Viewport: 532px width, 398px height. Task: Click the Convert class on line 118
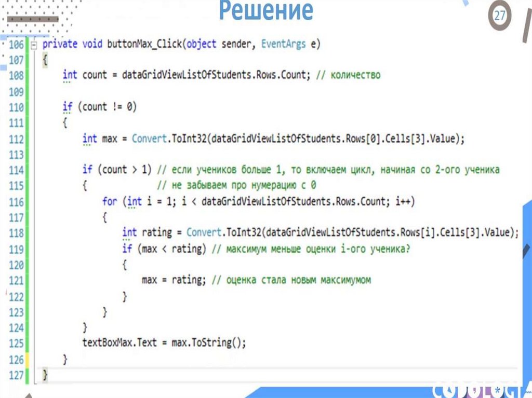[203, 232]
